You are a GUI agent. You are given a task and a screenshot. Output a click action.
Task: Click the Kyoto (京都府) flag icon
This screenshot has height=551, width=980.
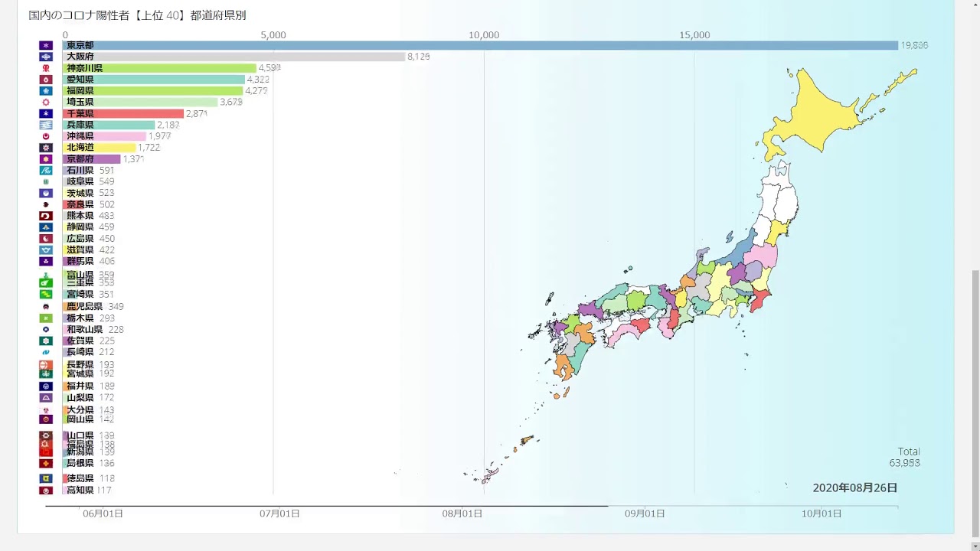(x=46, y=159)
